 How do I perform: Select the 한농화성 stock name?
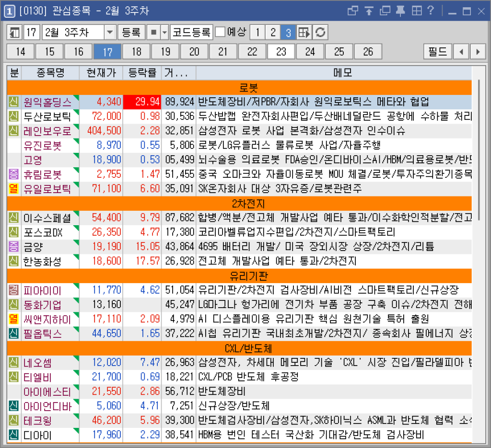42,261
